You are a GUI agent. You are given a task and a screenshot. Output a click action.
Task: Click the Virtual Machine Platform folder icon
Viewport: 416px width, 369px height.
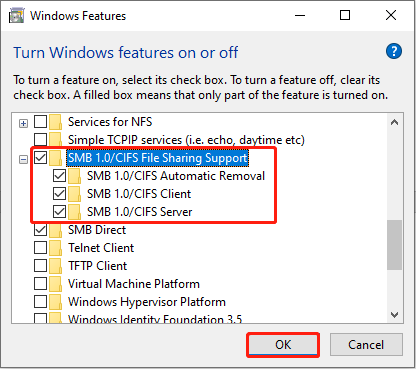[x=55, y=284]
